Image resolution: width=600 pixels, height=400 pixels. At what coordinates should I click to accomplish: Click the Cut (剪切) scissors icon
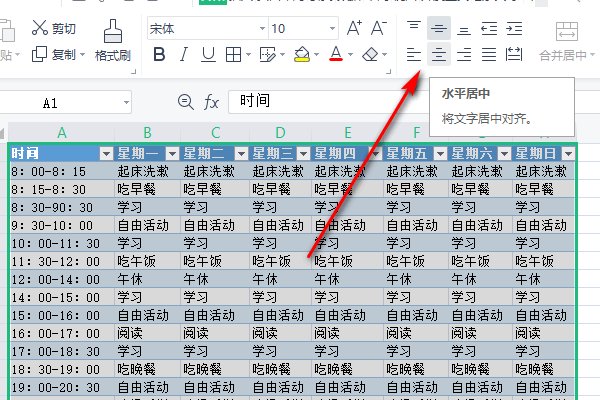click(x=39, y=28)
